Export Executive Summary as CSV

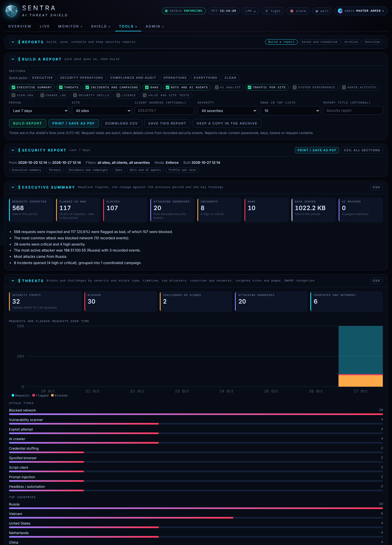[376, 187]
